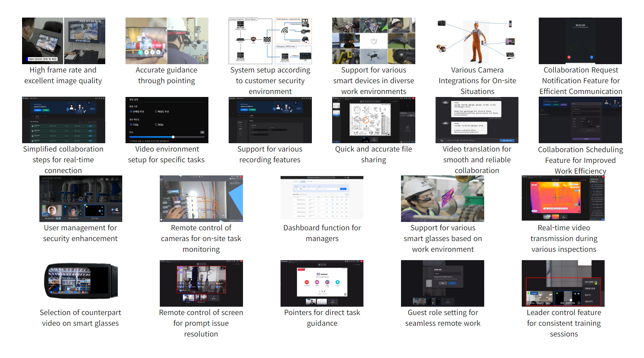This screenshot has height=358, width=644.
Task: Tap the red decline icon on the collaboration request
Action: (569, 57)
